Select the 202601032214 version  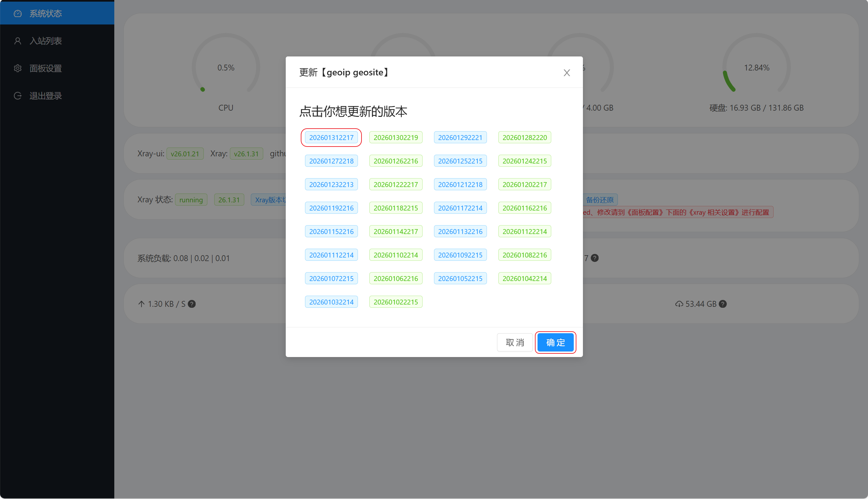tap(331, 302)
